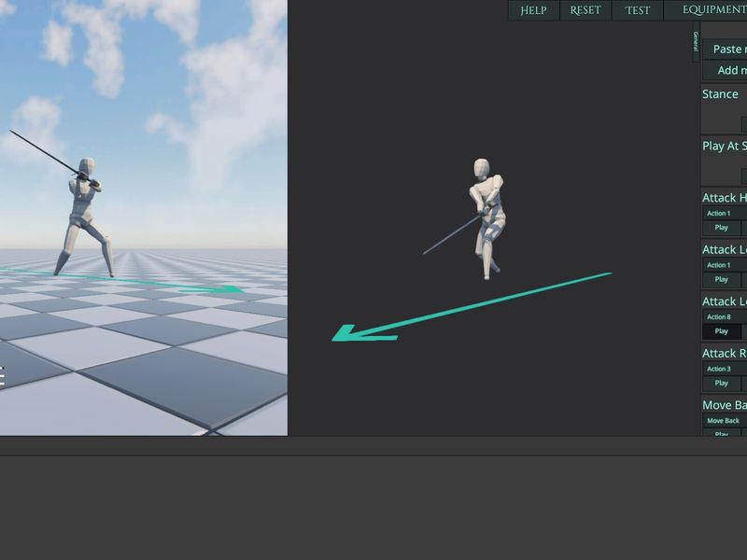Screen dimensions: 747x560
Task: Open the Test mode tab
Action: [637, 10]
